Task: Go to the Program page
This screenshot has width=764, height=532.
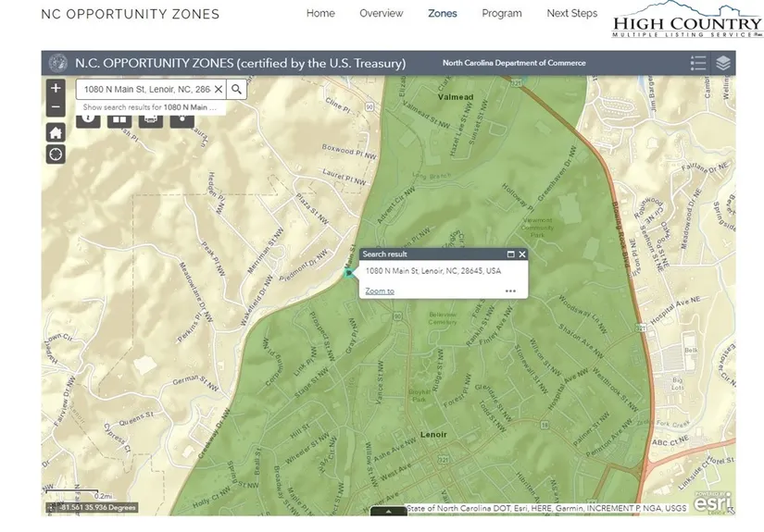Action: point(501,14)
